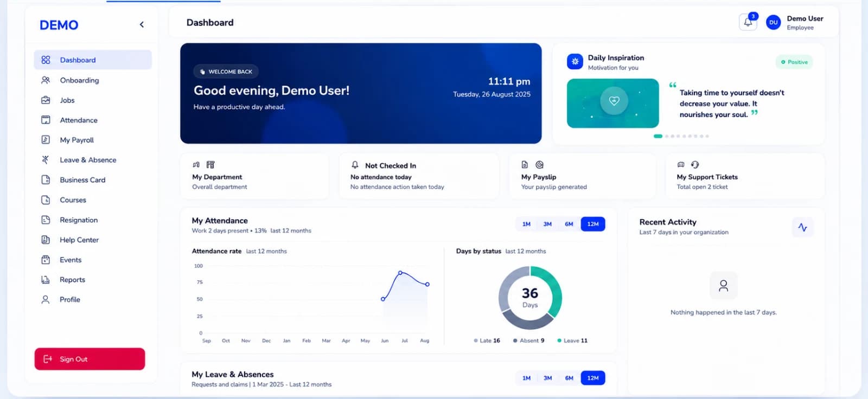
Task: Click the My Payroll icon
Action: click(x=46, y=140)
